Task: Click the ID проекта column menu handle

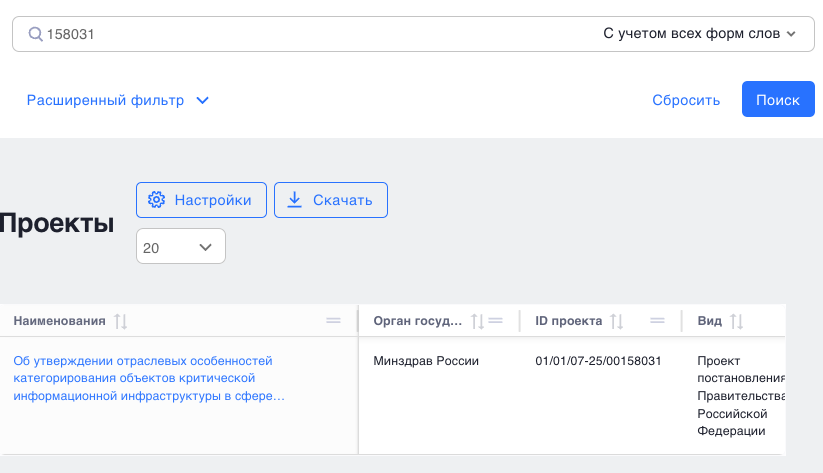Action: click(x=657, y=321)
